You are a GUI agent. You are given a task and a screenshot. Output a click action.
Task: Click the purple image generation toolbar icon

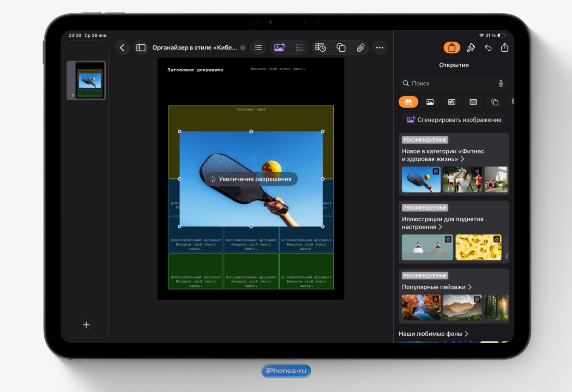(280, 48)
